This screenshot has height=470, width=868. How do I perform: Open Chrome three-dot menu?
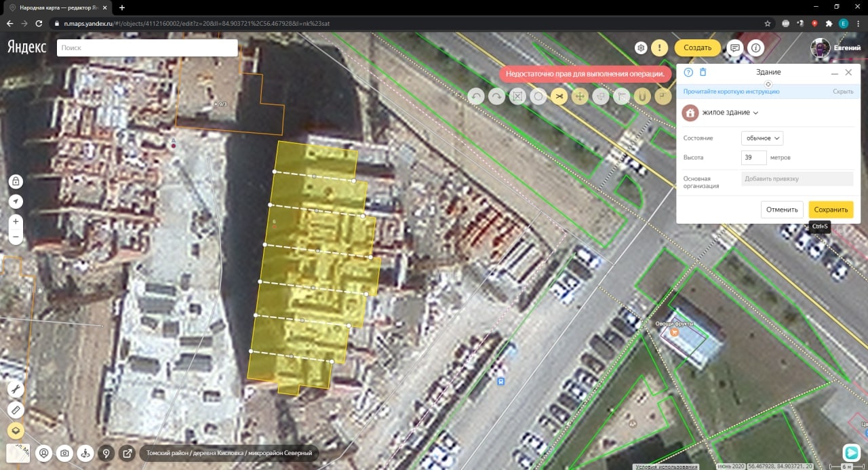tap(859, 23)
